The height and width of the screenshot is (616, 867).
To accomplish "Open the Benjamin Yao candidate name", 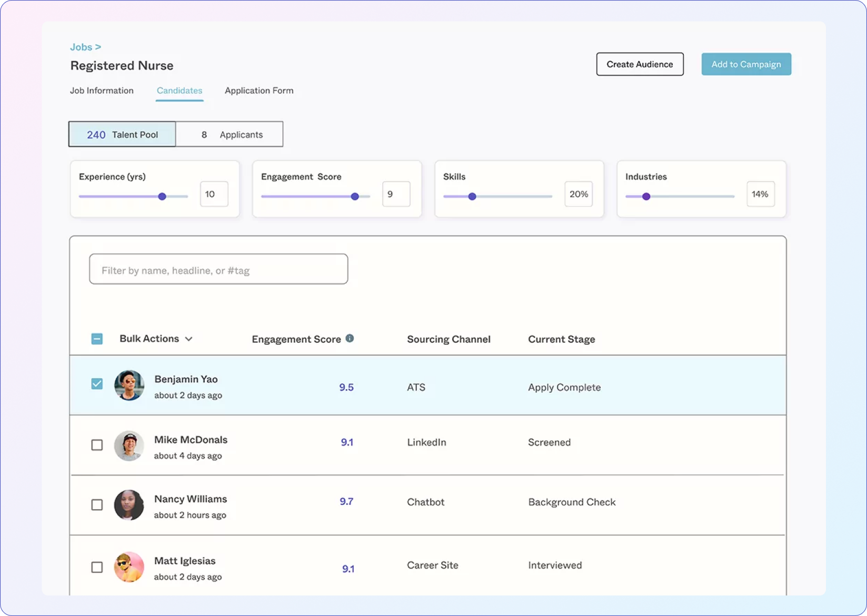I will tap(186, 379).
